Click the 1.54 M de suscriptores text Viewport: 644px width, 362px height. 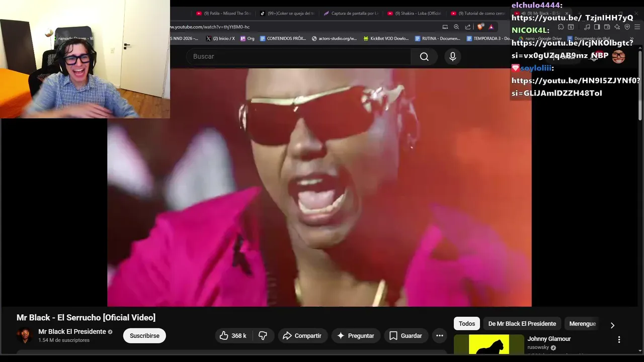[64, 340]
